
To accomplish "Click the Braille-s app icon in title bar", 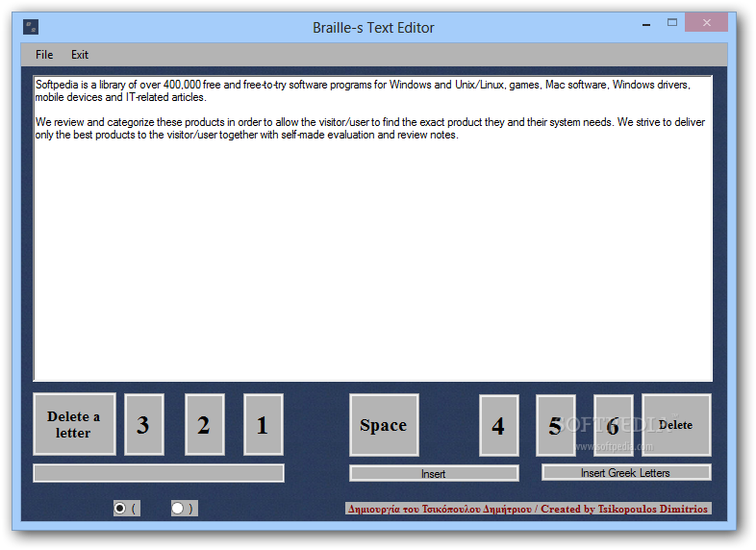I will click(31, 27).
